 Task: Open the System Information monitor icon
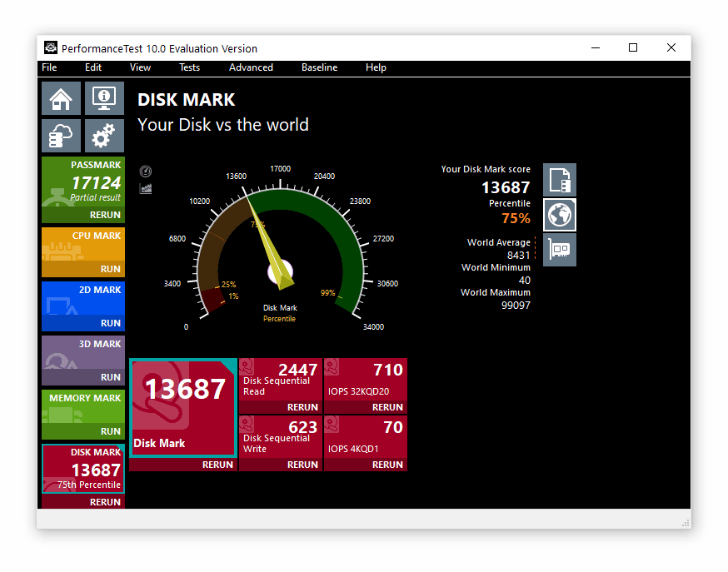pos(104,98)
